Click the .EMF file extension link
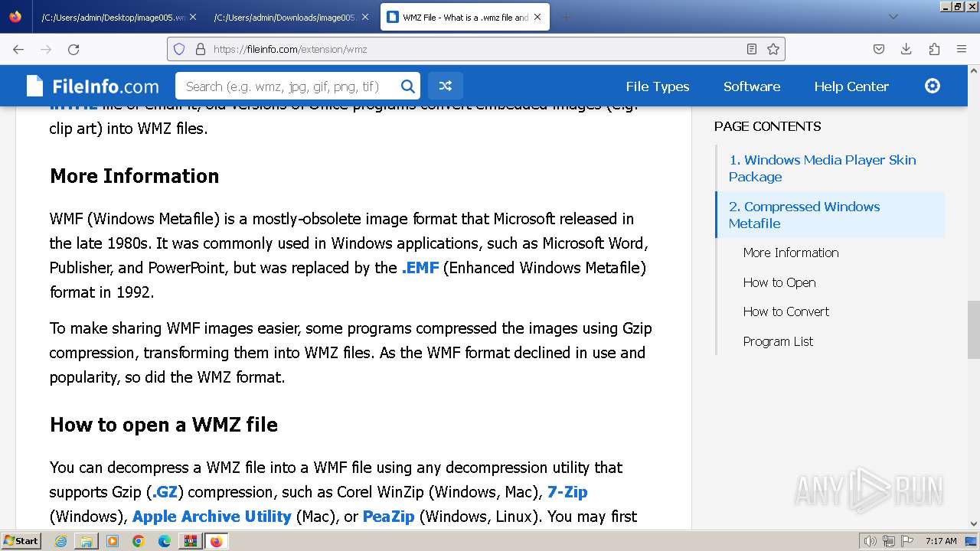 point(420,268)
